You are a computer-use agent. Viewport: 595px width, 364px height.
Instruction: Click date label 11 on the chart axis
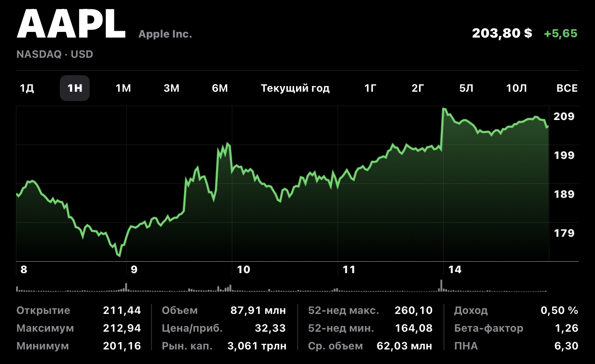(x=349, y=269)
